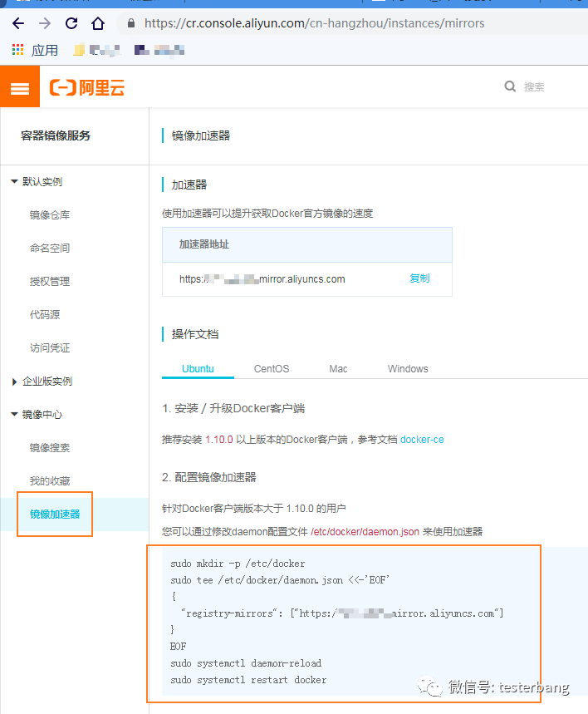Expand the 企业版实例 tree section

tap(14, 382)
